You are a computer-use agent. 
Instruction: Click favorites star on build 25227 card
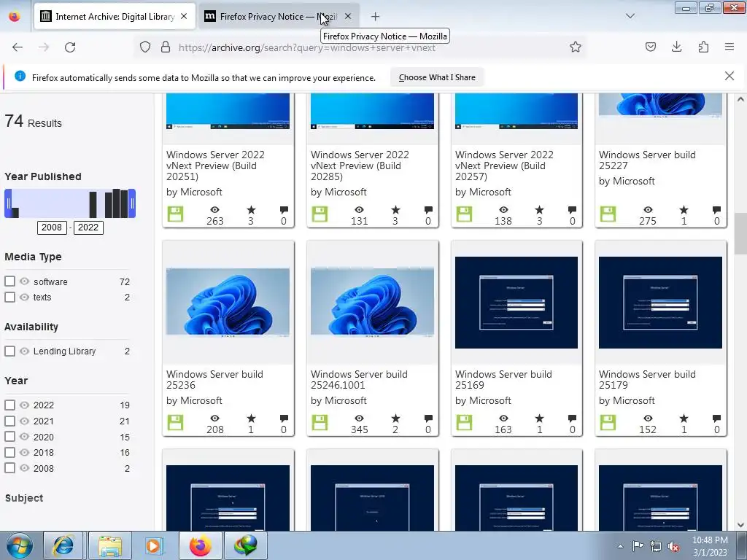click(684, 209)
